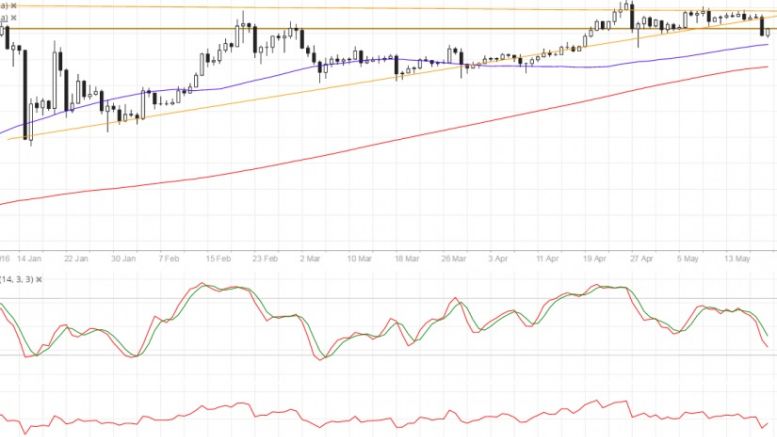Click the 15 Feb date label

(x=220, y=258)
